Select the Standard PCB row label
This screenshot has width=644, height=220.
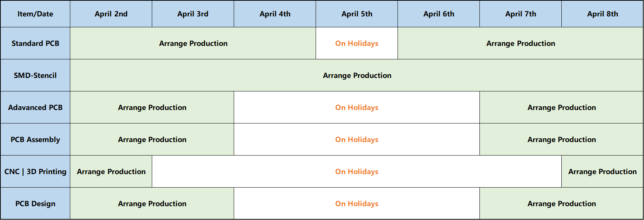pyautogui.click(x=35, y=43)
